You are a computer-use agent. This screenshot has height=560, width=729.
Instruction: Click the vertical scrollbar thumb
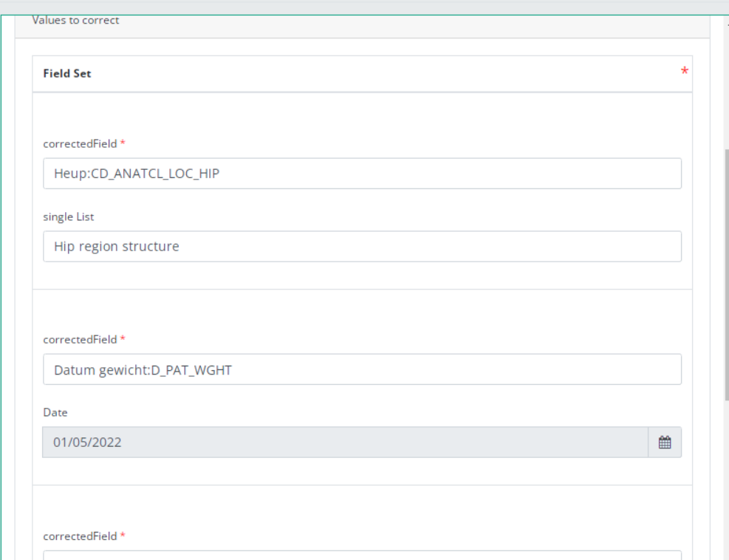tap(726, 273)
